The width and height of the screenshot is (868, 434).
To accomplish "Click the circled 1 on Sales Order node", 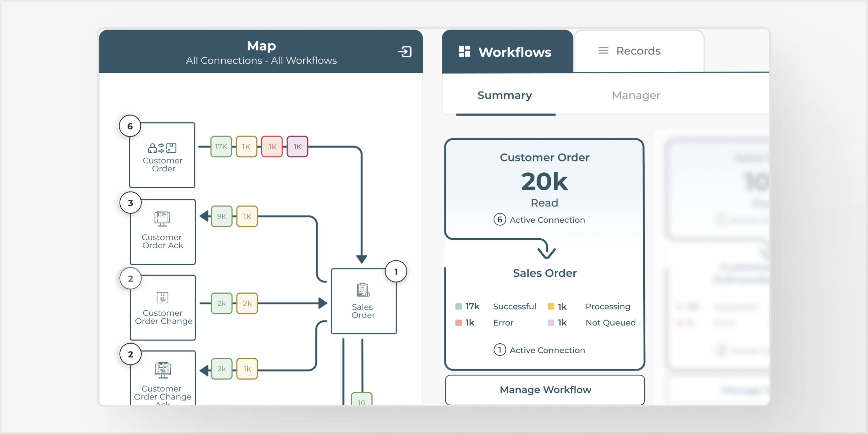I will [396, 271].
